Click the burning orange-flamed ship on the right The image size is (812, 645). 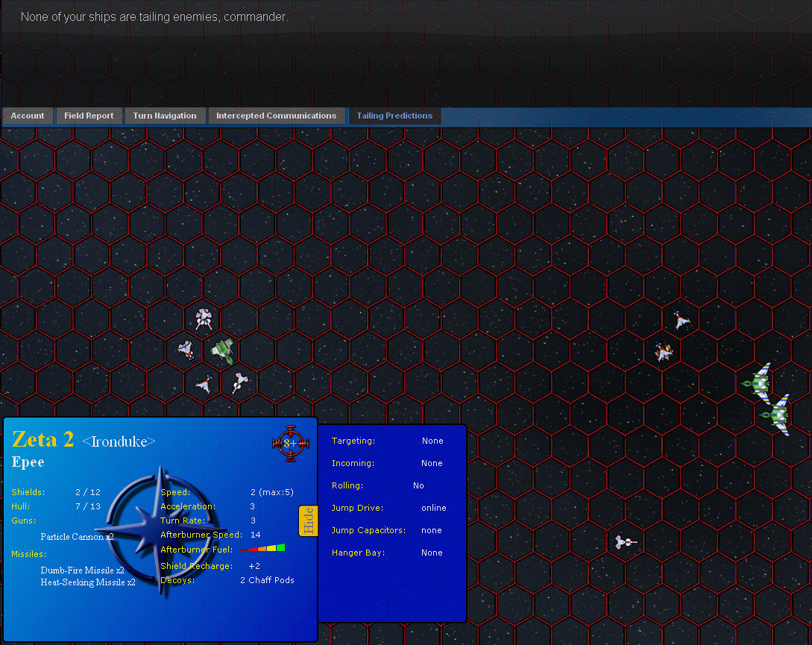pos(664,352)
